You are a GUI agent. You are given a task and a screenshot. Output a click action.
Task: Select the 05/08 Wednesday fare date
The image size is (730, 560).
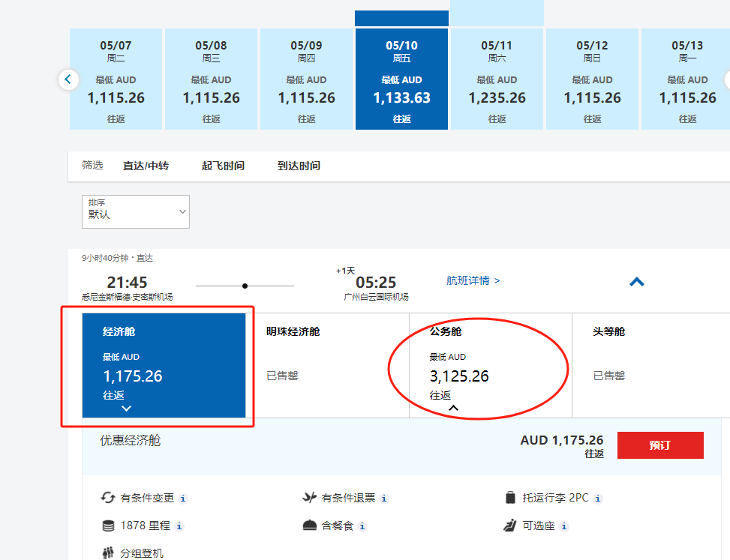211,79
